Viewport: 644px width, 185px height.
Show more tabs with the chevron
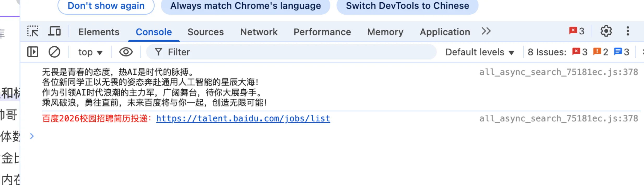[x=486, y=31]
